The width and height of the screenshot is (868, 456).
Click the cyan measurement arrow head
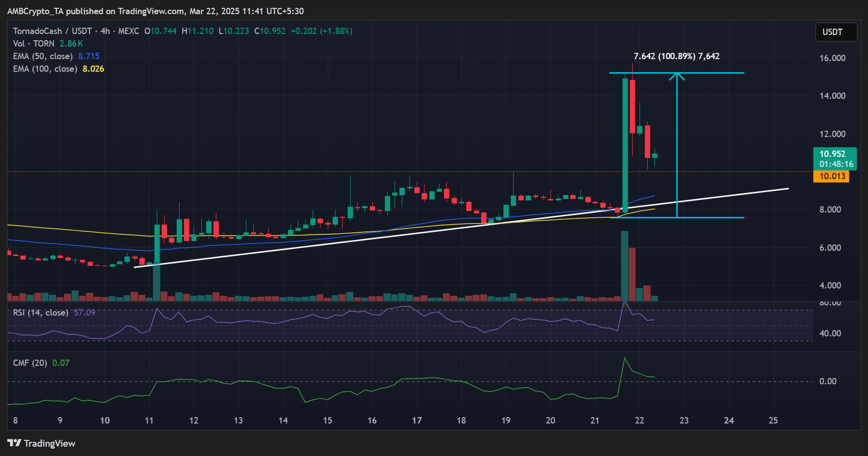point(676,75)
